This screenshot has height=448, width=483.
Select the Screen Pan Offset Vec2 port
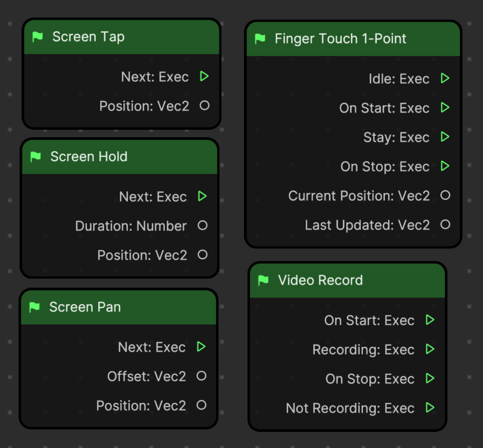(201, 376)
